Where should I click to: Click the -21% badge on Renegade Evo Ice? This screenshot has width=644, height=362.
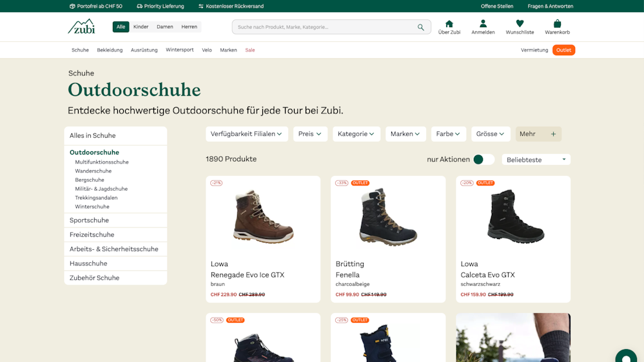(x=217, y=183)
